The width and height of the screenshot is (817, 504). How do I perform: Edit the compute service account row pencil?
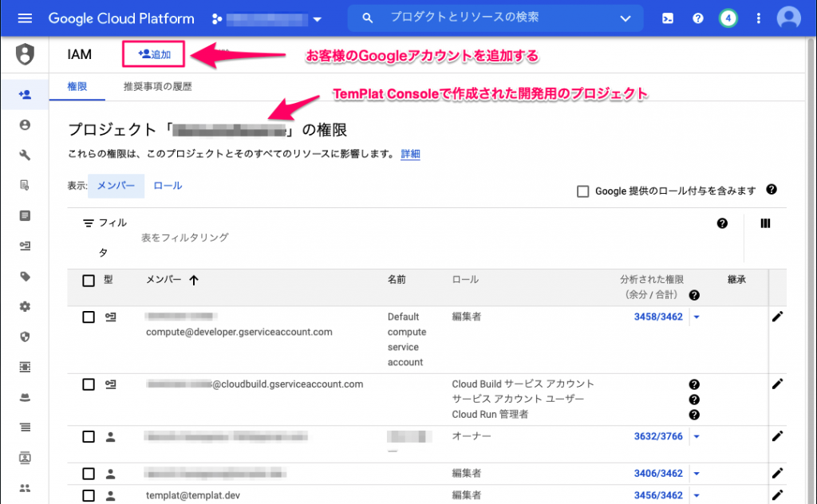777,317
